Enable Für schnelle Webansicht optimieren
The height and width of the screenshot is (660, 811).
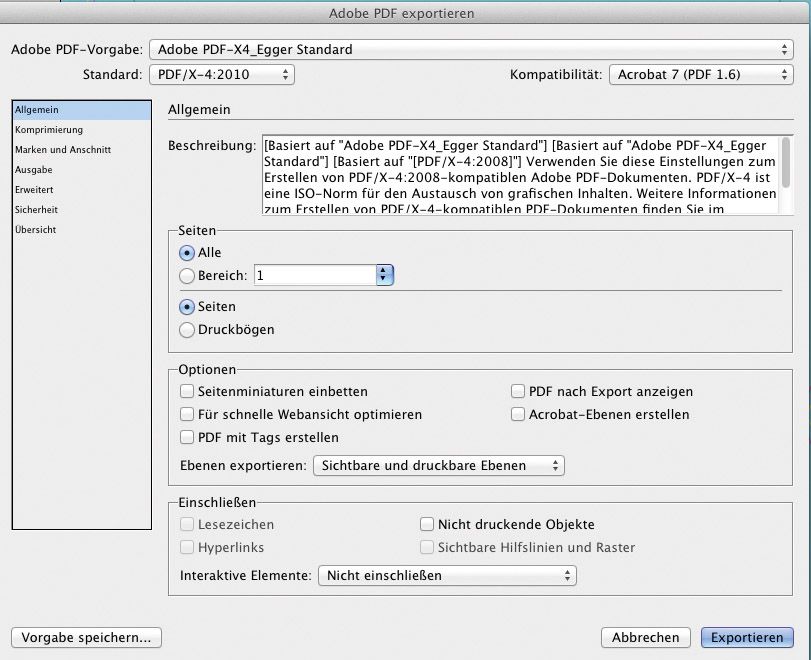click(x=187, y=414)
